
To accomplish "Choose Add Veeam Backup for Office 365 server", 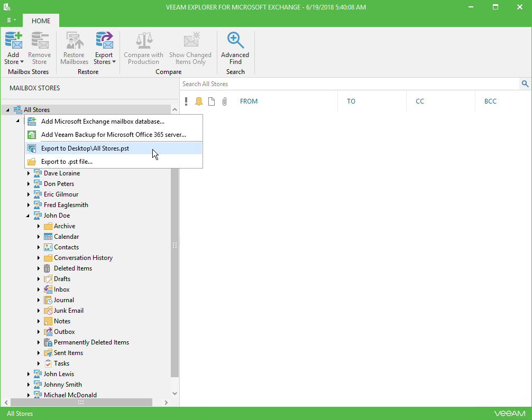I will pyautogui.click(x=114, y=135).
